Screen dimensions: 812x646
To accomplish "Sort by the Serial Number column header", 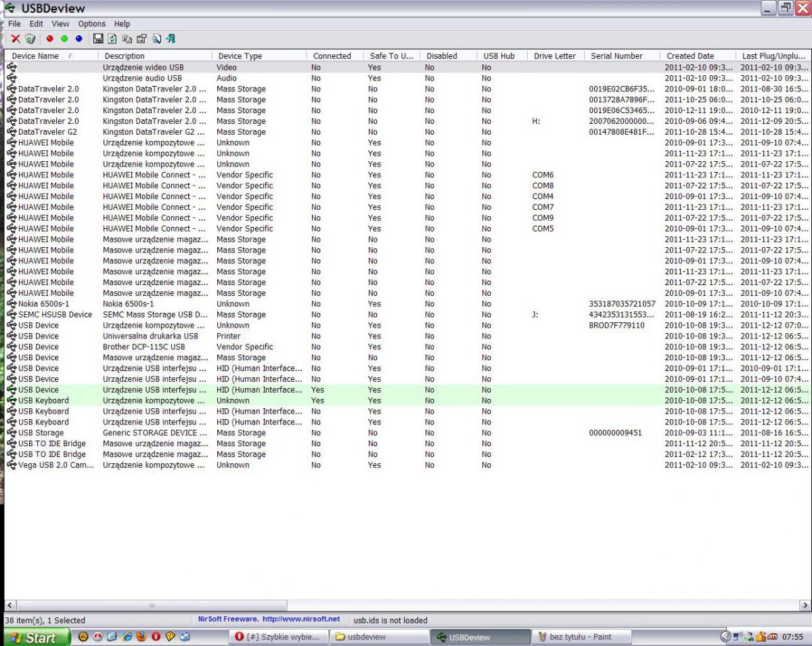I will point(623,56).
